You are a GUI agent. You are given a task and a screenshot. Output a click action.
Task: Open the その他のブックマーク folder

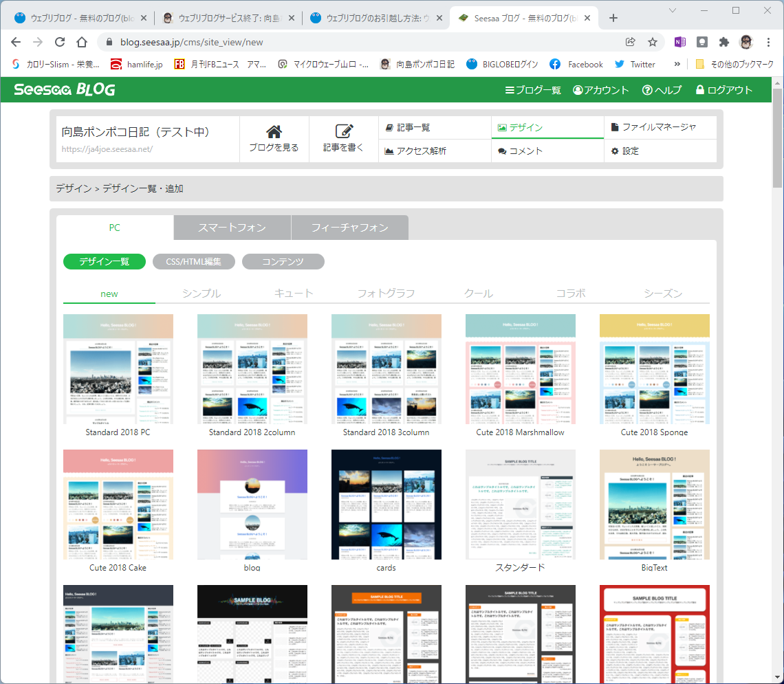pos(734,64)
